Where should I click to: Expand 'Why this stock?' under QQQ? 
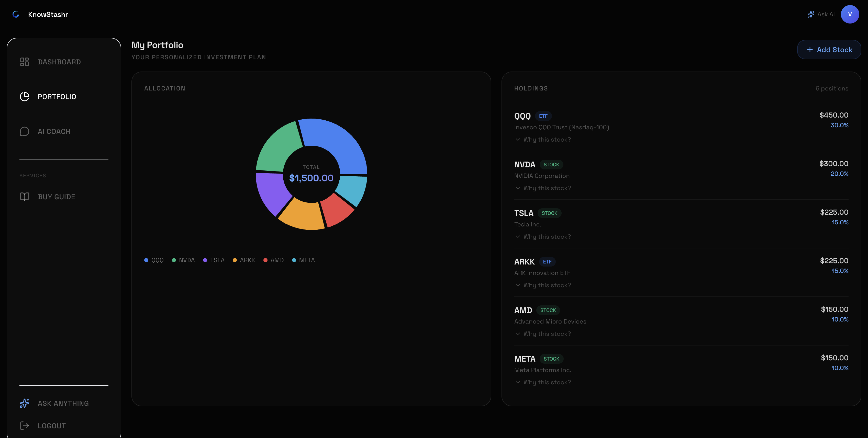543,139
